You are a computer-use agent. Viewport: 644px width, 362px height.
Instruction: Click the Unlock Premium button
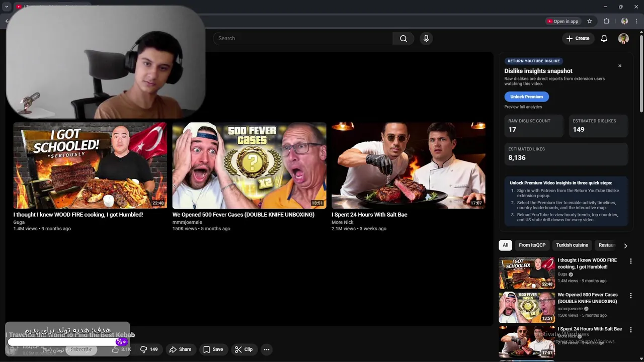[x=526, y=97]
